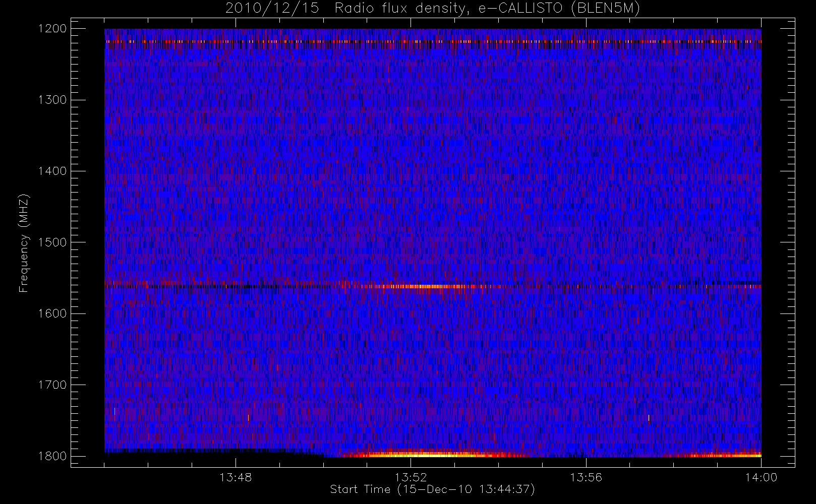Click the 1200 frequency tick label
This screenshot has width=816, height=504.
point(52,29)
